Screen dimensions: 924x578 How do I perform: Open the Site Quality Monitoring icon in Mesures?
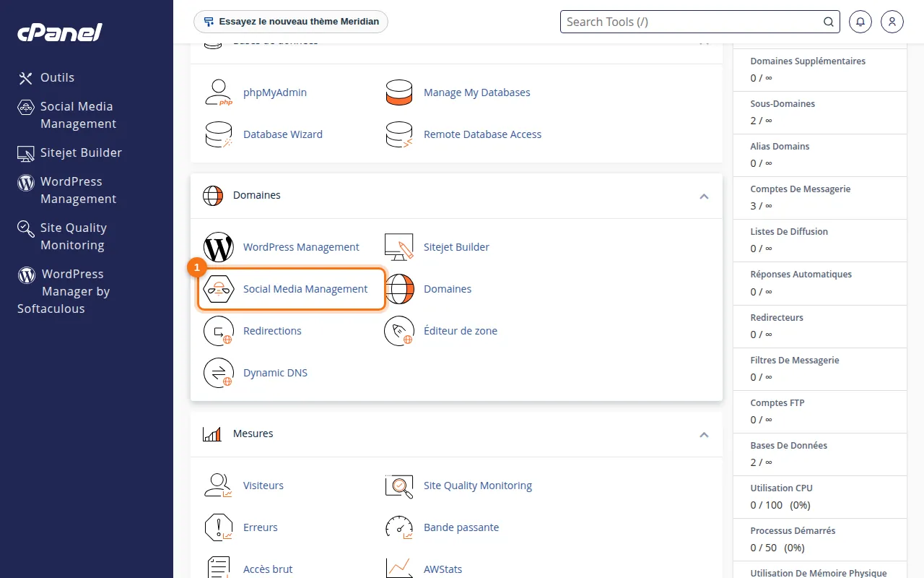click(x=398, y=486)
